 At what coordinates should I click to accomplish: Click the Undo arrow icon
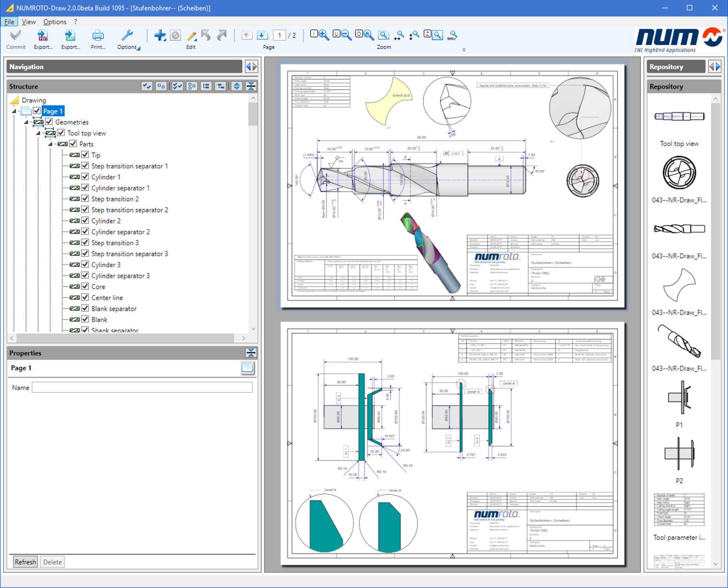click(206, 35)
